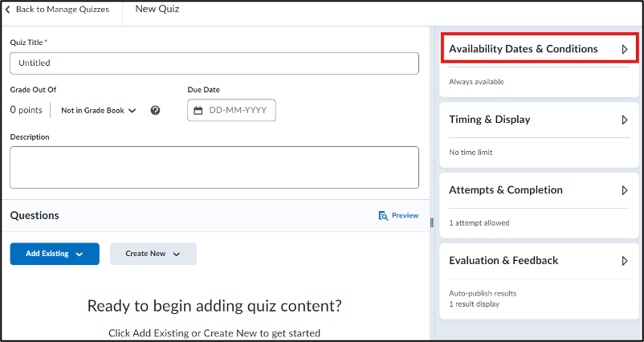
Task: Click the Always available summary text
Action: (x=476, y=82)
